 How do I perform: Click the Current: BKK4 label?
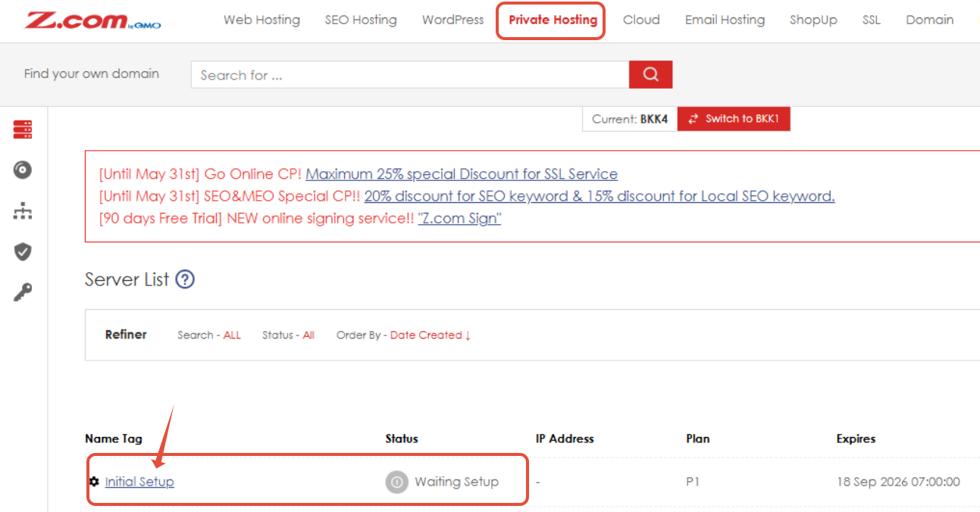pos(630,119)
